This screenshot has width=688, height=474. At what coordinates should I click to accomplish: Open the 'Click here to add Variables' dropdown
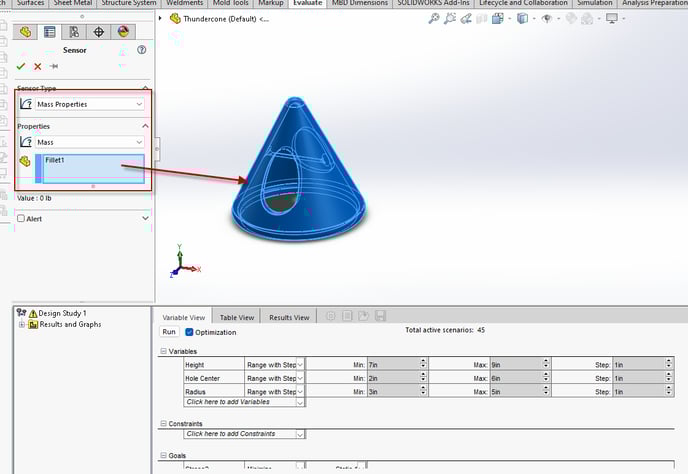(x=300, y=402)
